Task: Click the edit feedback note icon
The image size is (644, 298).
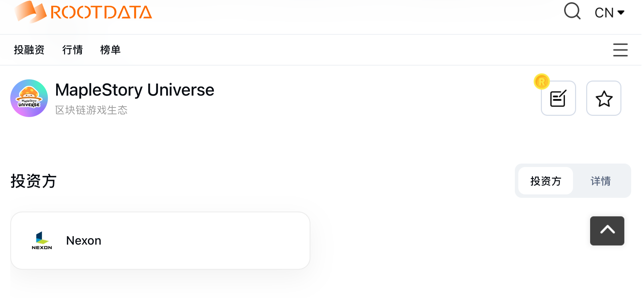Action: pos(558,98)
